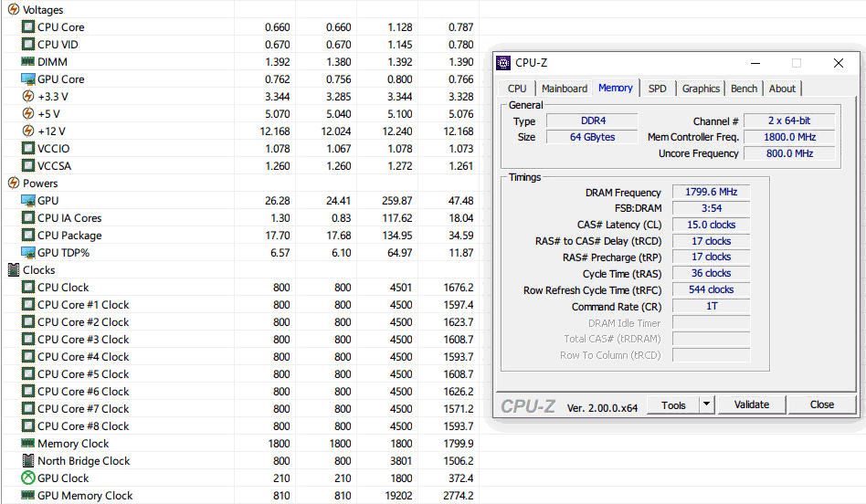Open the About tab in CPU-Z
Screen dimensions: 866x504
click(782, 89)
